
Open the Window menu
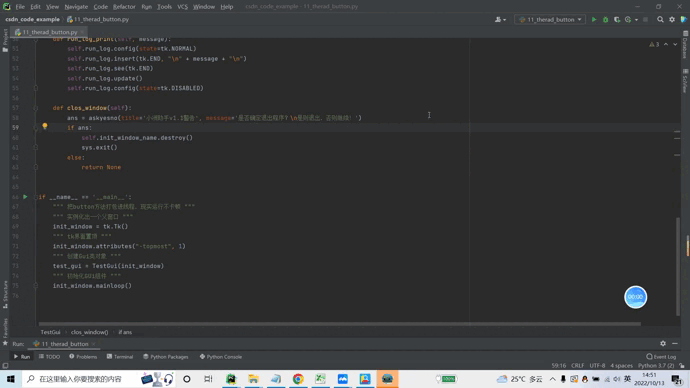pos(204,7)
